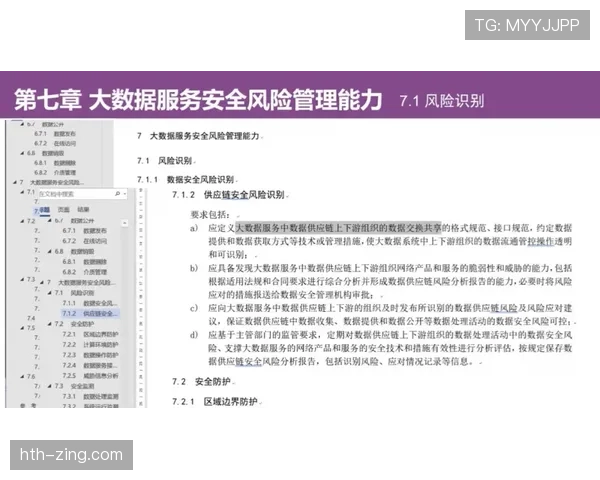Collapse the 7.1 风险识别 node in front pane
This screenshot has height=480, width=600.
[49, 293]
